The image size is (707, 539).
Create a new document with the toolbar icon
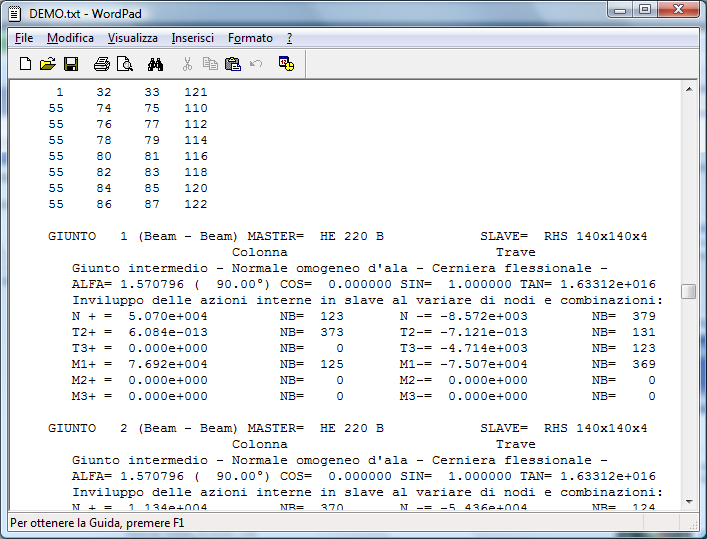pos(26,64)
